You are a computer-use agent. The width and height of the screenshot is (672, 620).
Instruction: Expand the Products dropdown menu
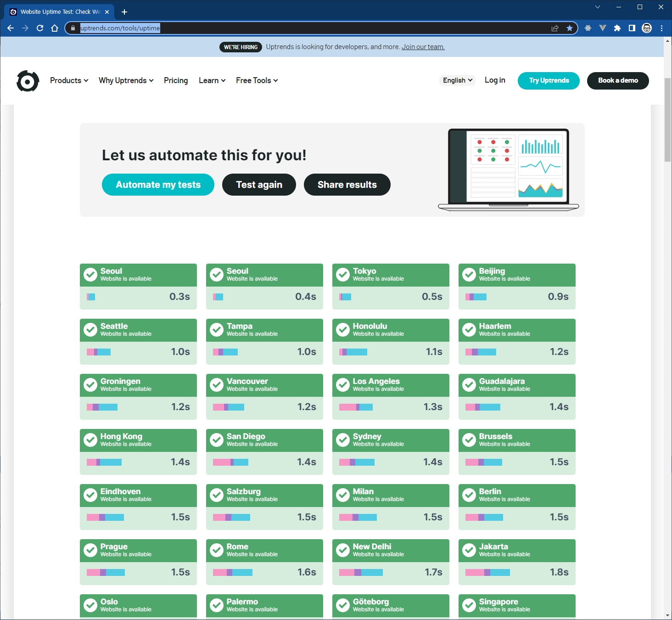69,80
